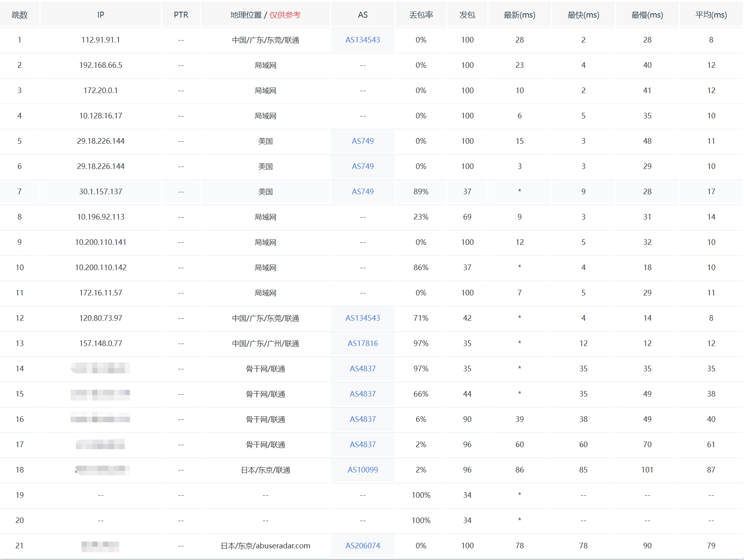Select IP address 10.128.16.17

pos(101,116)
